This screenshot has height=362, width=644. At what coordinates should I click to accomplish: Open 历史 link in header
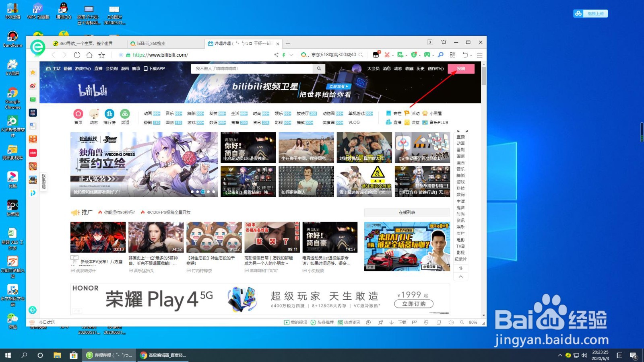[420, 69]
